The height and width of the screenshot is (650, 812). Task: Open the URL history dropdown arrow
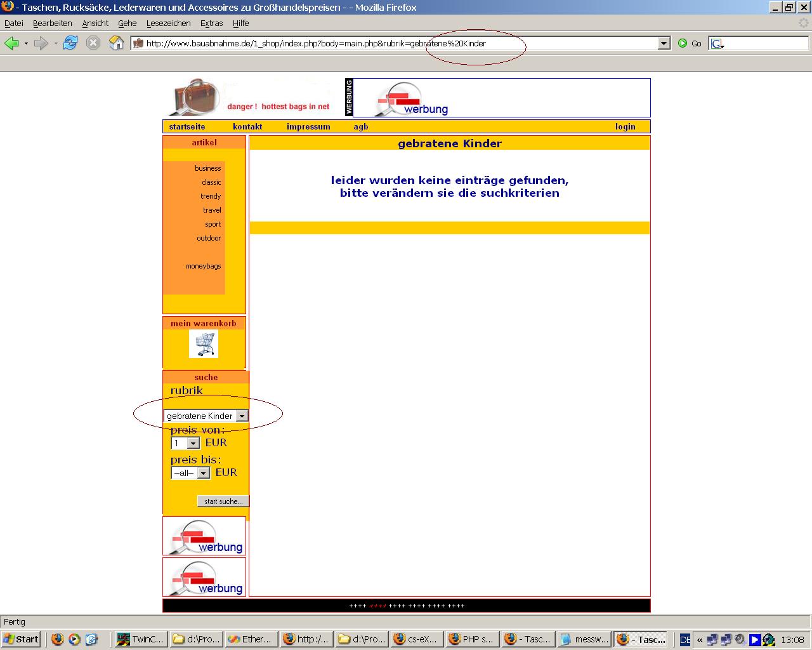pyautogui.click(x=664, y=43)
